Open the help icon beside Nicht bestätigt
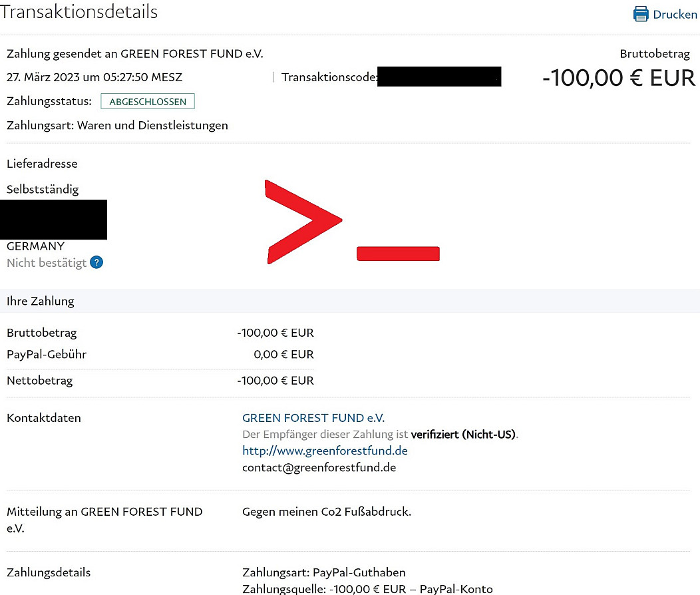 (x=96, y=262)
